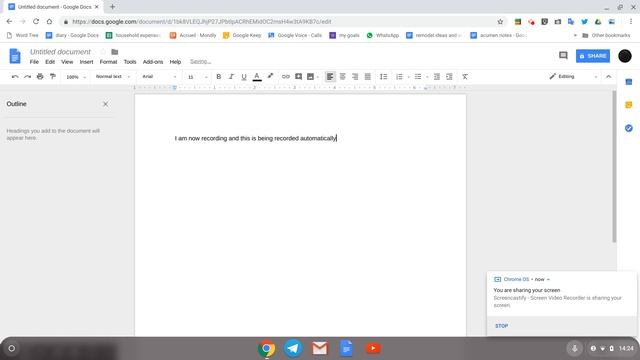Select right align

pos(355,77)
